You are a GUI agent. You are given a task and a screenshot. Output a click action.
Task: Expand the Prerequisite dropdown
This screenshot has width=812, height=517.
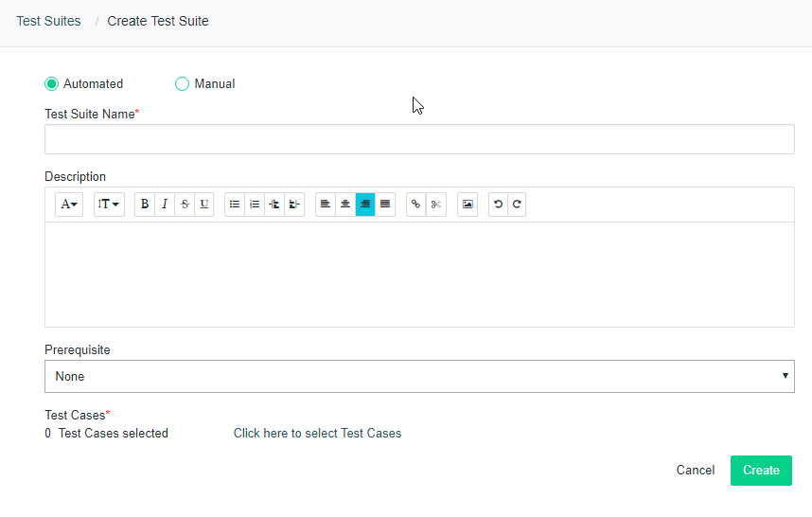(419, 377)
